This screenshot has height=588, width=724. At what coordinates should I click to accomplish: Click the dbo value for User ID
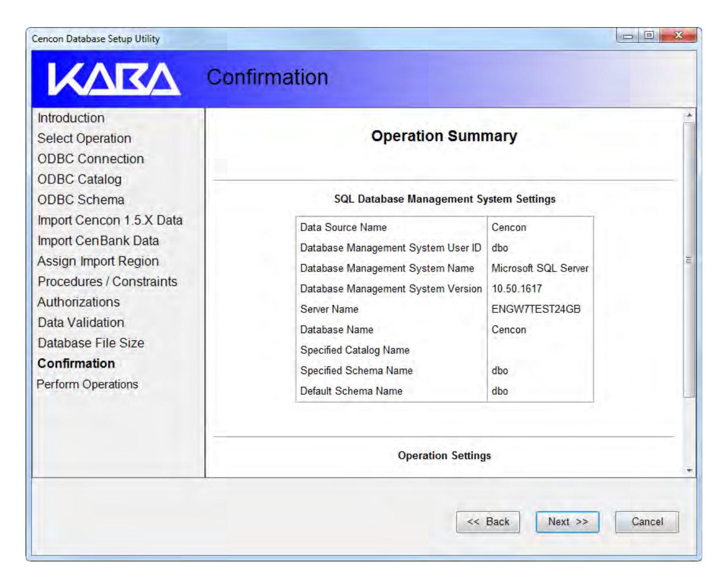(x=500, y=248)
